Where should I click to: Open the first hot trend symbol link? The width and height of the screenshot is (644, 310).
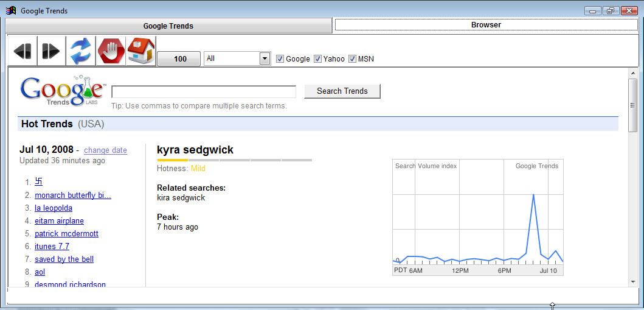click(x=38, y=181)
